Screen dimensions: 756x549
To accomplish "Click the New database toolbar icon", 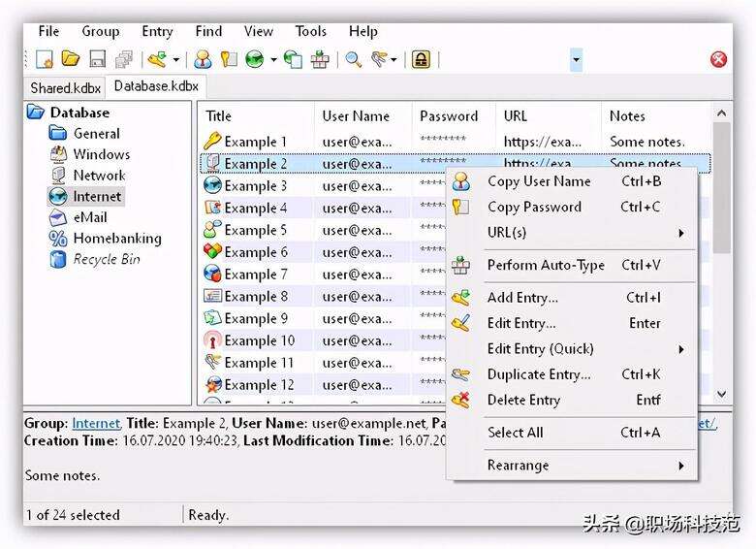I will coord(45,59).
